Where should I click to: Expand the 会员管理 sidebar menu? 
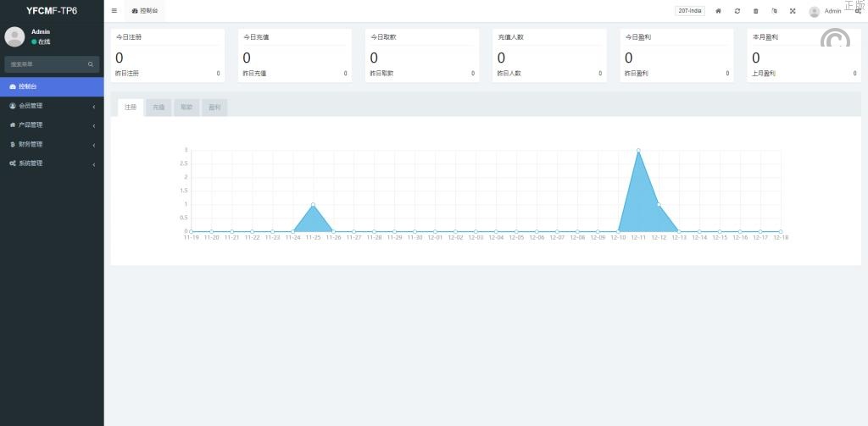[51, 106]
